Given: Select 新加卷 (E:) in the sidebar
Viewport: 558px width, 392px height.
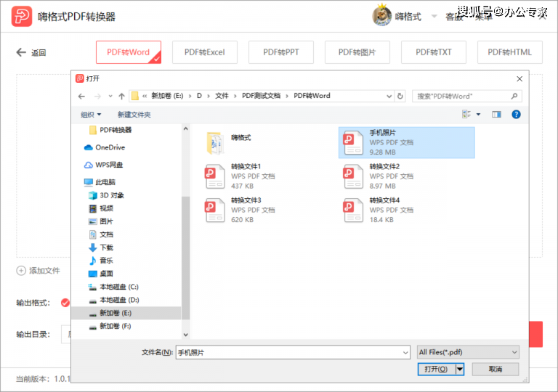Looking at the screenshot, I should 126,313.
